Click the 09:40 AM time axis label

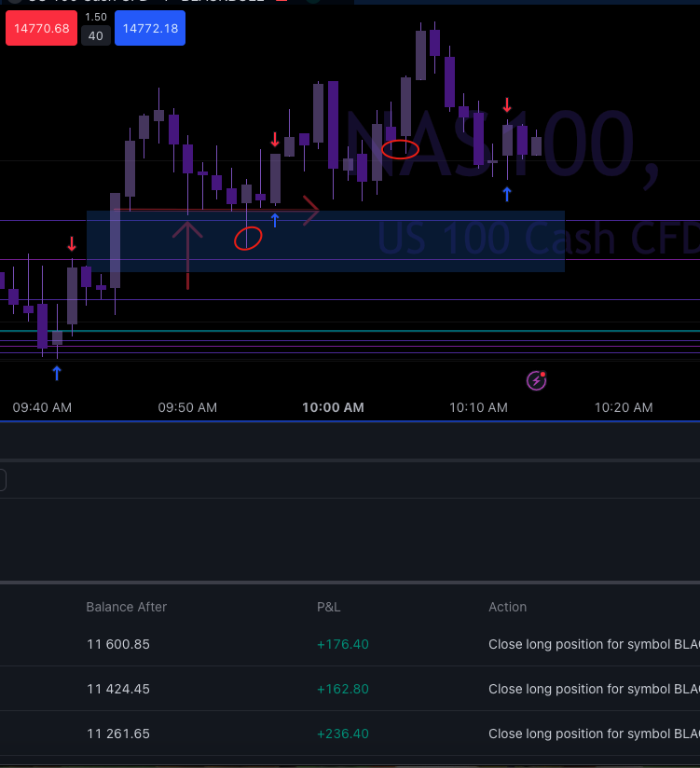click(42, 407)
